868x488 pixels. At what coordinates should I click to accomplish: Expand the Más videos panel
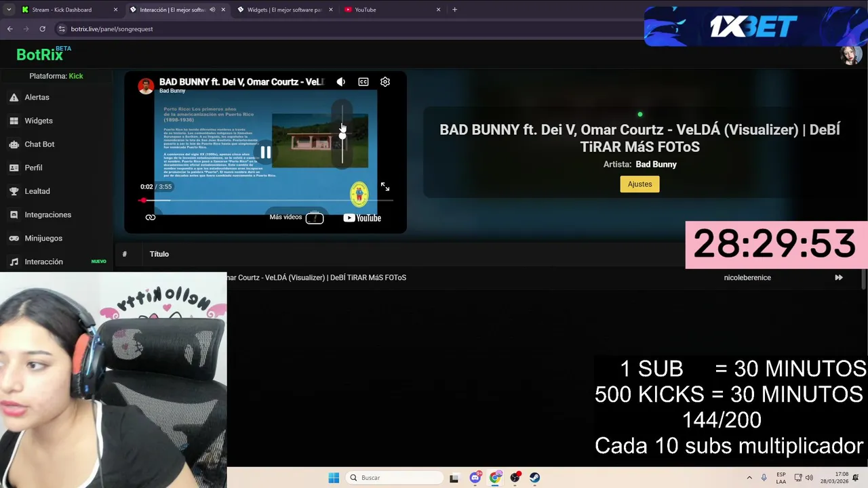(296, 218)
